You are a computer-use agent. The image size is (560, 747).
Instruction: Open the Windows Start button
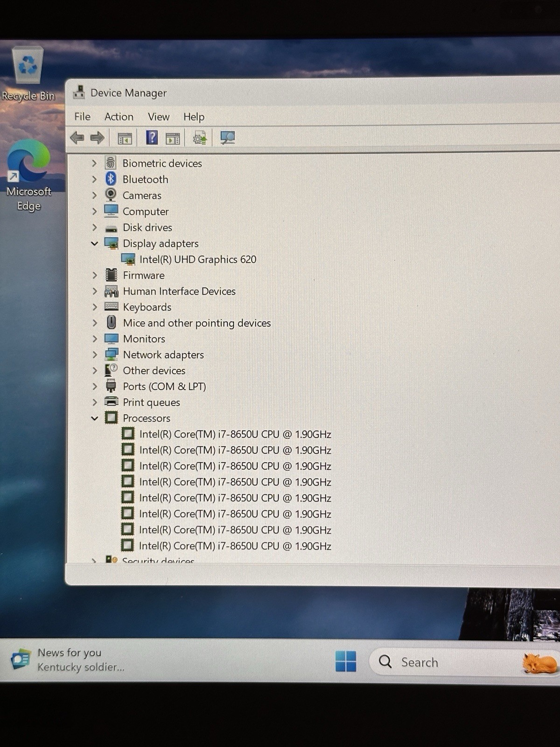pyautogui.click(x=346, y=661)
